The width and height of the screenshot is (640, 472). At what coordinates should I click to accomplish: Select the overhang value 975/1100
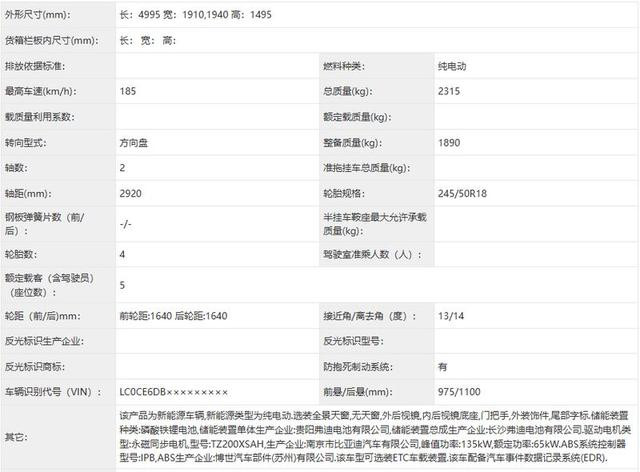(459, 392)
